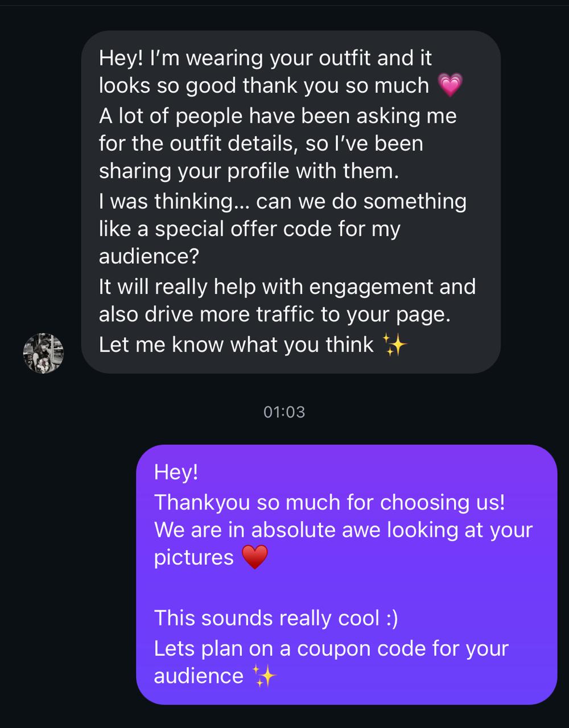Click the pink heart emoji in received message

450,86
